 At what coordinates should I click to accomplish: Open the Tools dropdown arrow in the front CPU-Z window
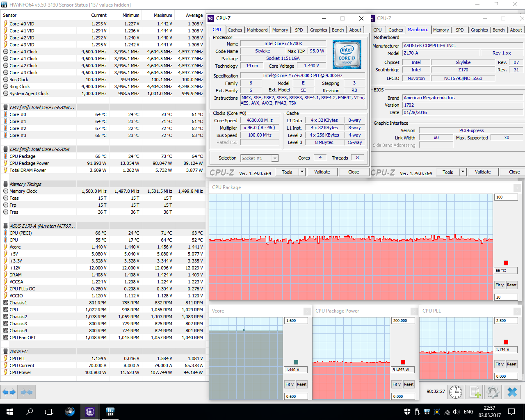click(302, 172)
